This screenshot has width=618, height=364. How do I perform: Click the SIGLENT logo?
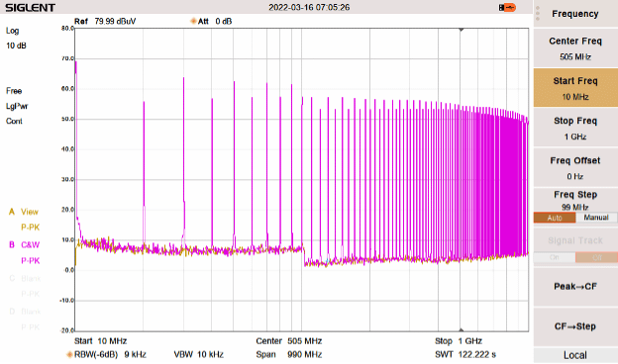(30, 8)
